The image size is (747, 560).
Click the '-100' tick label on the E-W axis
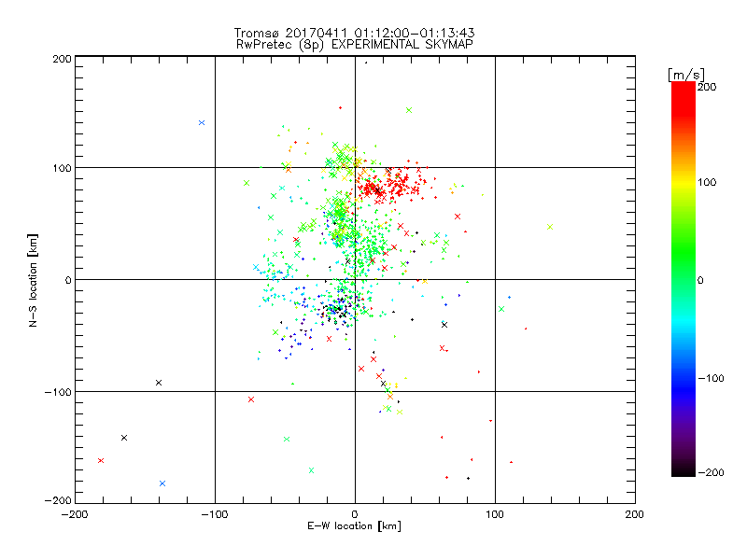click(x=215, y=514)
